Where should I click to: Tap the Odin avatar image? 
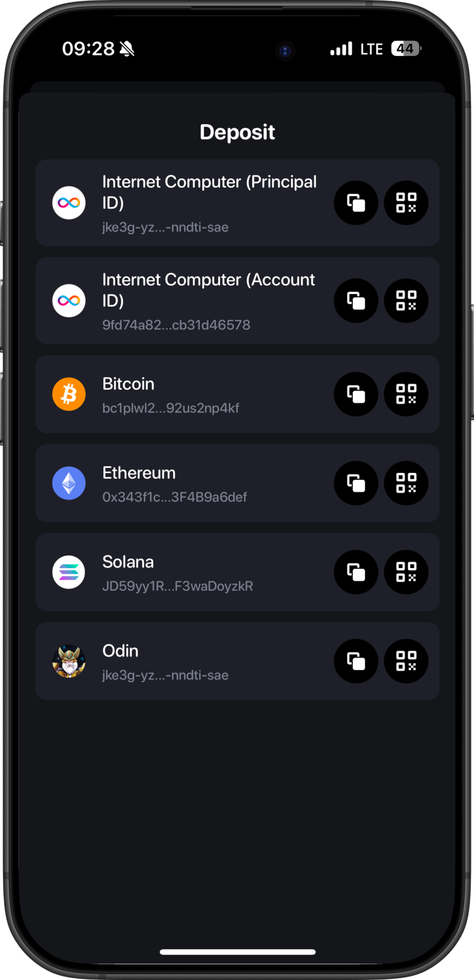69,661
